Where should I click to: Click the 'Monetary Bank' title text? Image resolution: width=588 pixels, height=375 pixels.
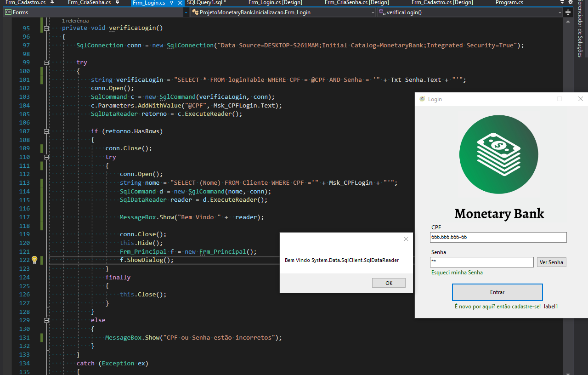click(499, 214)
